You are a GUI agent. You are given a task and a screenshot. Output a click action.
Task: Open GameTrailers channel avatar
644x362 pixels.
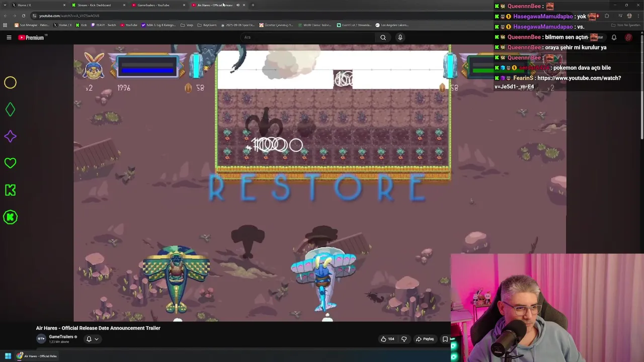tap(41, 339)
